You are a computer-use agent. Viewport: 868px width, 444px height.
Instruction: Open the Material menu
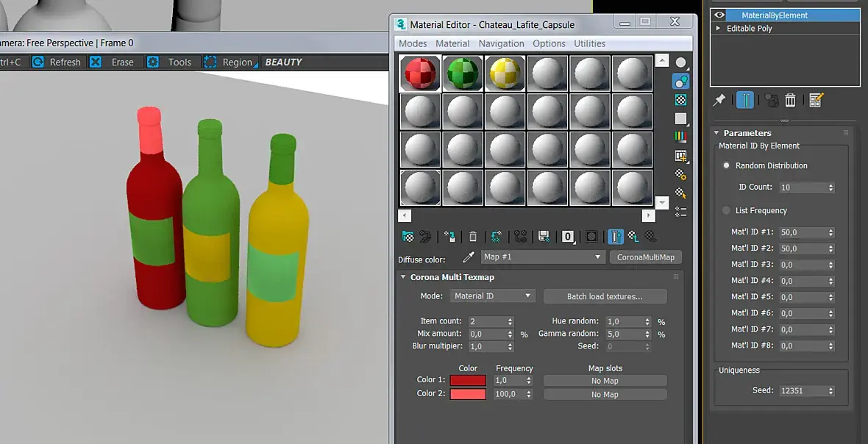[452, 43]
